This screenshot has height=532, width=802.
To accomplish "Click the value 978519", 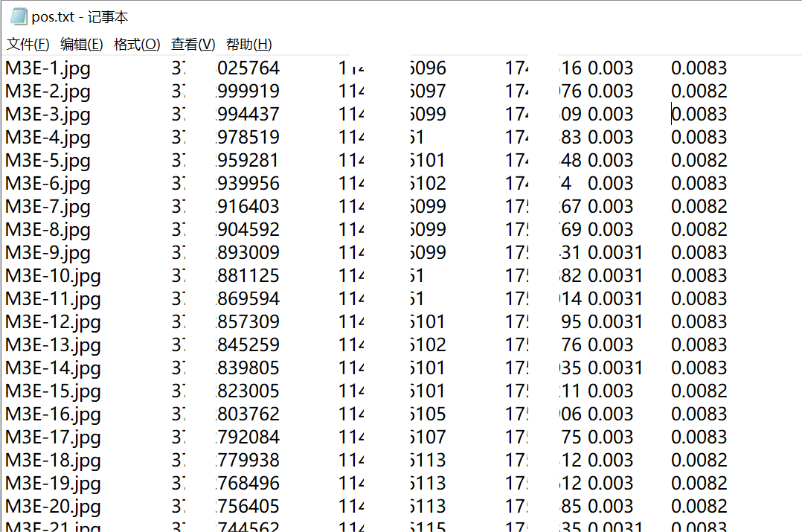I will [x=248, y=137].
